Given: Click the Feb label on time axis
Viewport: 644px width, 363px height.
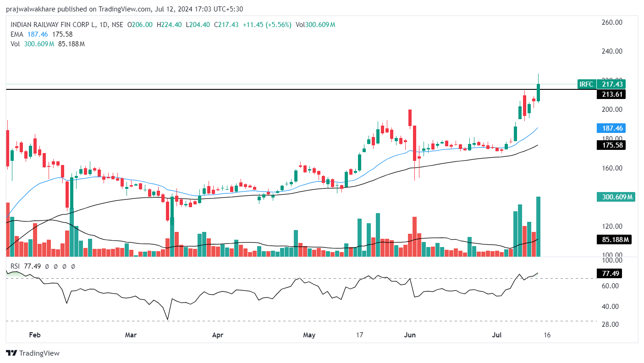Looking at the screenshot, I should (35, 335).
